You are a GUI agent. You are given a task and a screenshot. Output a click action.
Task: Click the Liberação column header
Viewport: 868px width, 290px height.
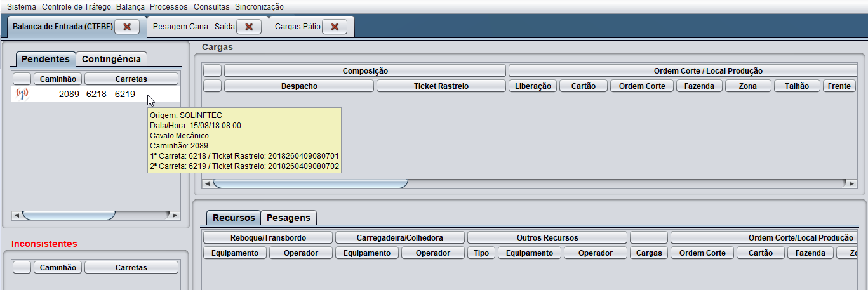533,86
